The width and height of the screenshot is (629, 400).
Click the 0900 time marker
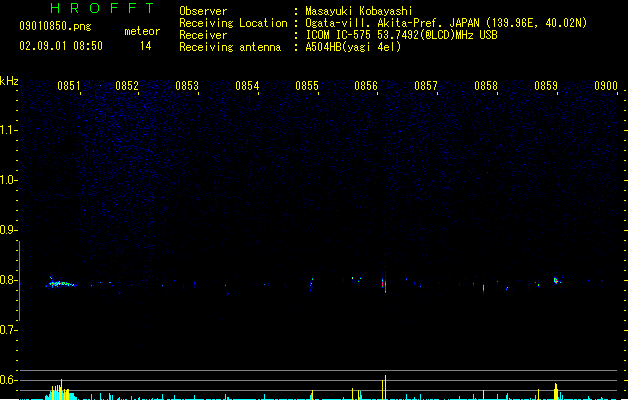pos(606,86)
